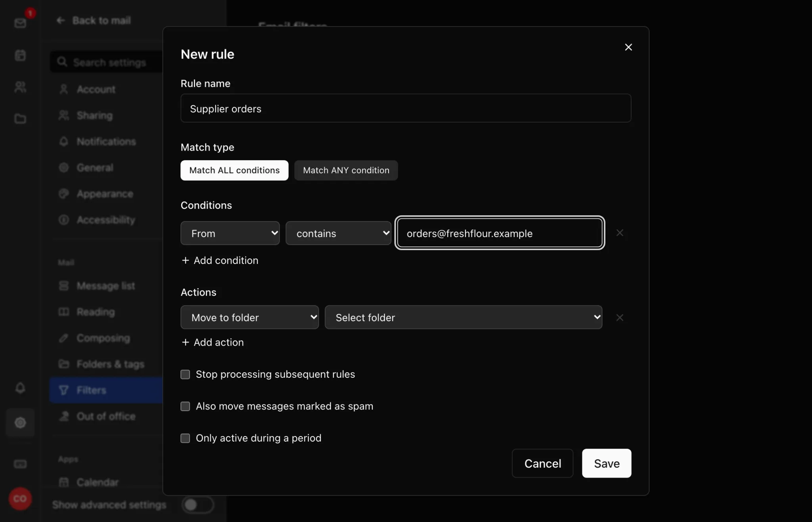Click the Save button
Image resolution: width=812 pixels, height=522 pixels.
tap(607, 463)
